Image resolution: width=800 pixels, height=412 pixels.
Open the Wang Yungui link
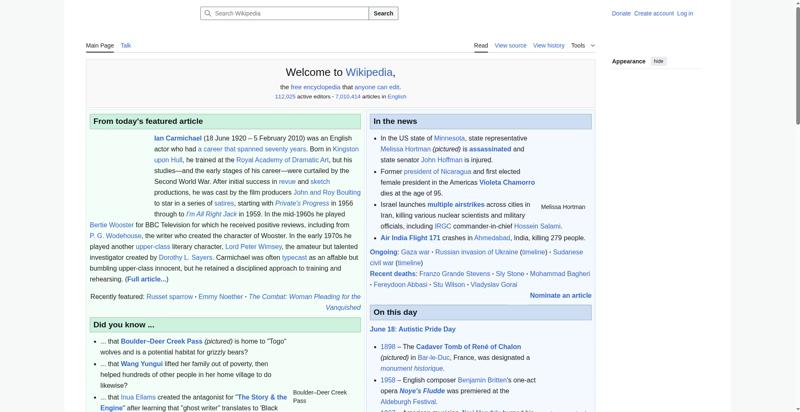point(141,364)
